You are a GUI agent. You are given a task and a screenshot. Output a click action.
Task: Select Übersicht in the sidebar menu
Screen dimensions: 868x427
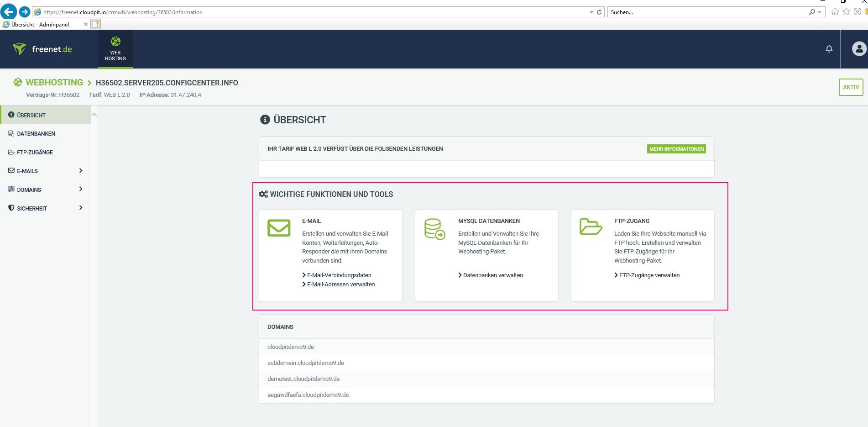click(31, 115)
